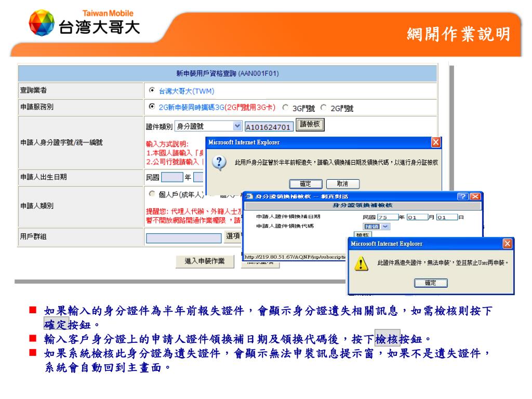
Task: Click 確定 in the lost-document warning dialog
Action: point(431,283)
